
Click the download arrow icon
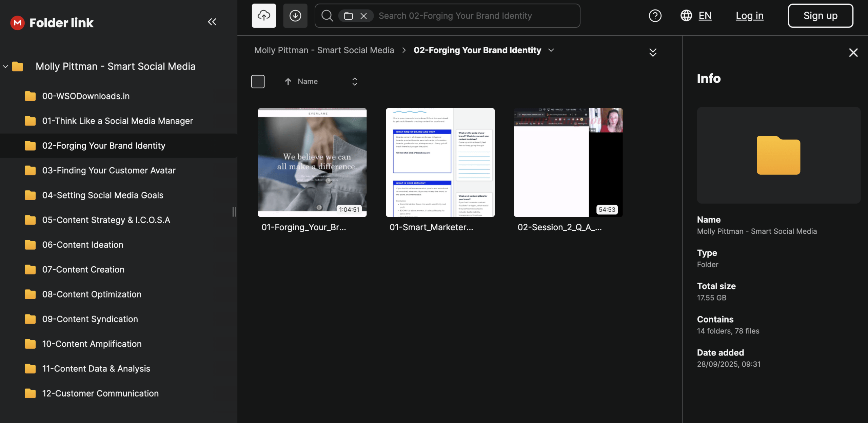click(295, 16)
